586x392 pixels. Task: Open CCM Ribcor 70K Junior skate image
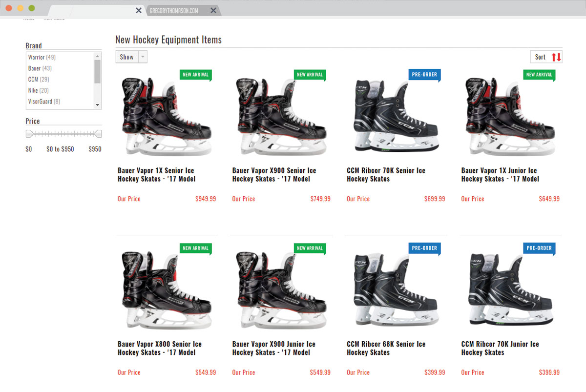pos(510,289)
